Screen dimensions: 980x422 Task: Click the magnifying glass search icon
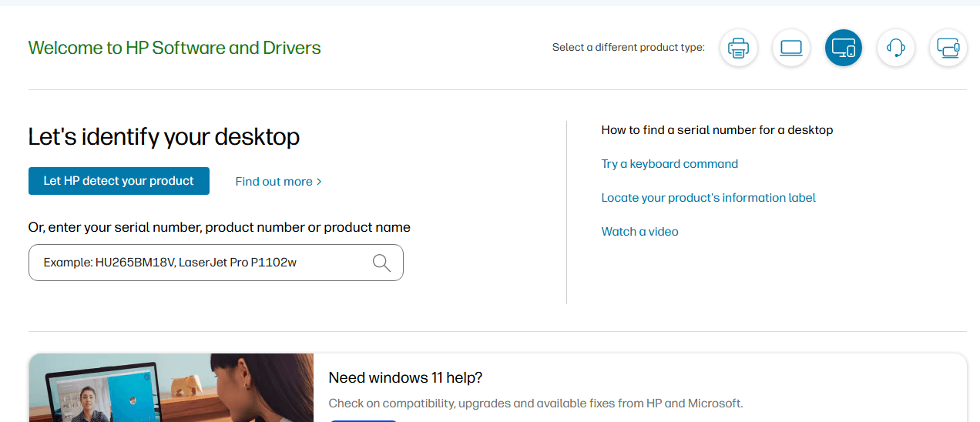(381, 263)
